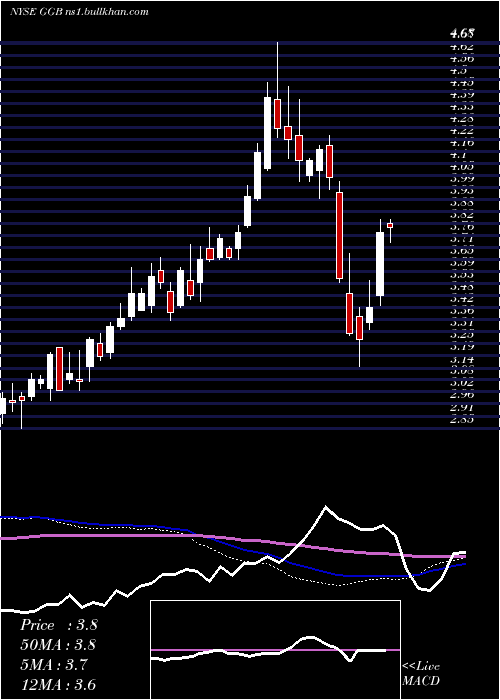Click the 3.14 price axis label
Screen dimensions: 500x700
pyautogui.click(x=462, y=359)
